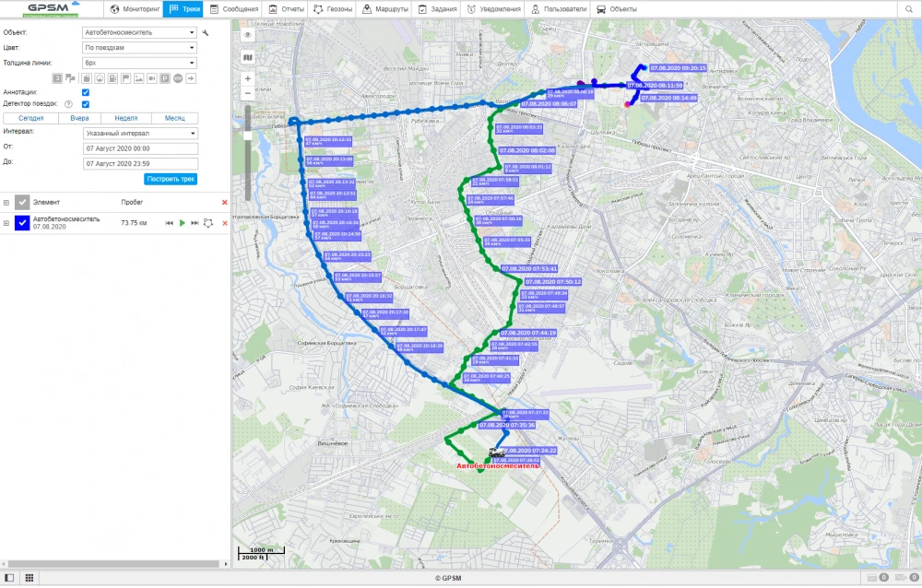Screen dimensions: 922x588
Task: Select the Вчера quick interval button
Action: (79, 119)
